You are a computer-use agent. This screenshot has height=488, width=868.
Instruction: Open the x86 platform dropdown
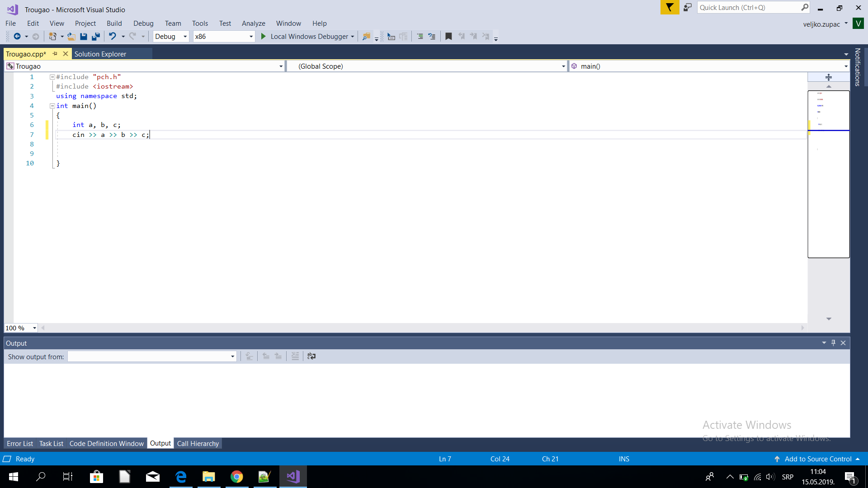pos(224,37)
